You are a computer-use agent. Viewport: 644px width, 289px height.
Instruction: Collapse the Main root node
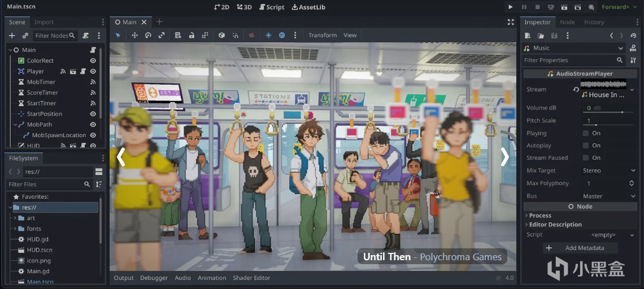(10, 50)
